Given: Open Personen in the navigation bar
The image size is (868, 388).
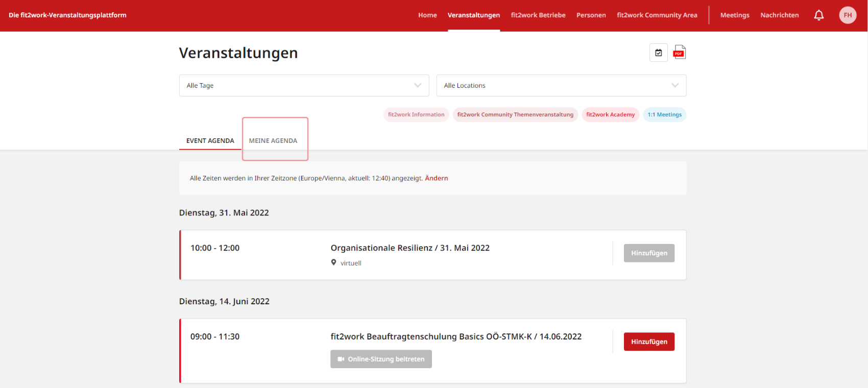Looking at the screenshot, I should [591, 15].
